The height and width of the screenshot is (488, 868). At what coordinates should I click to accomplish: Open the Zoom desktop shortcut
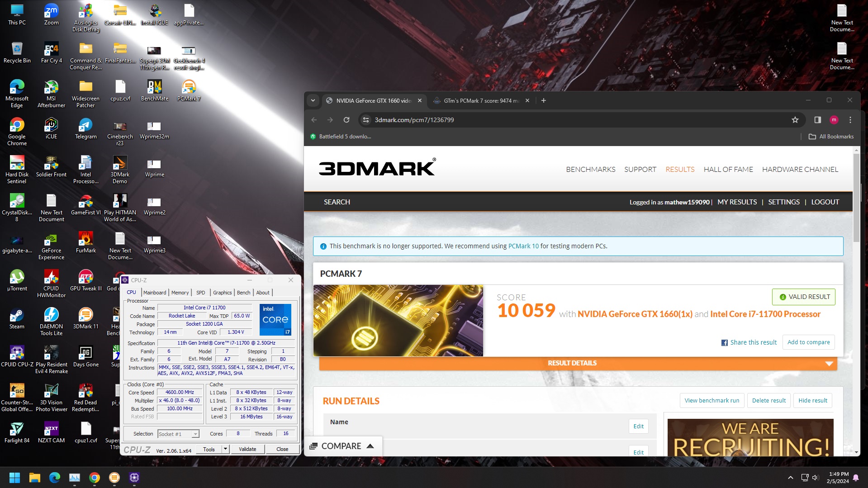51,15
